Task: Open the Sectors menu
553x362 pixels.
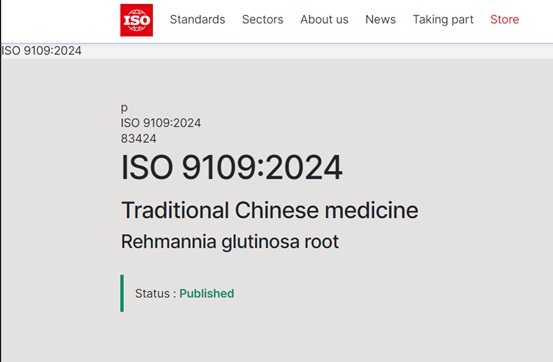Action: click(263, 19)
